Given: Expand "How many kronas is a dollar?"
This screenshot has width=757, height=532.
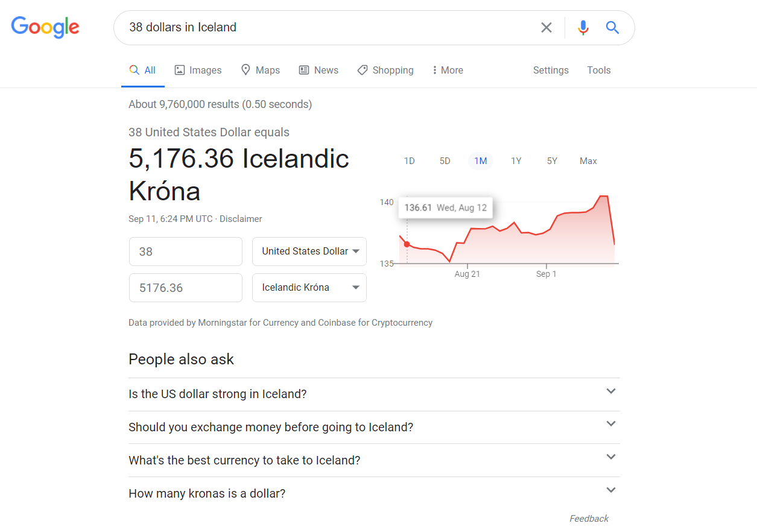Looking at the screenshot, I should [374, 493].
